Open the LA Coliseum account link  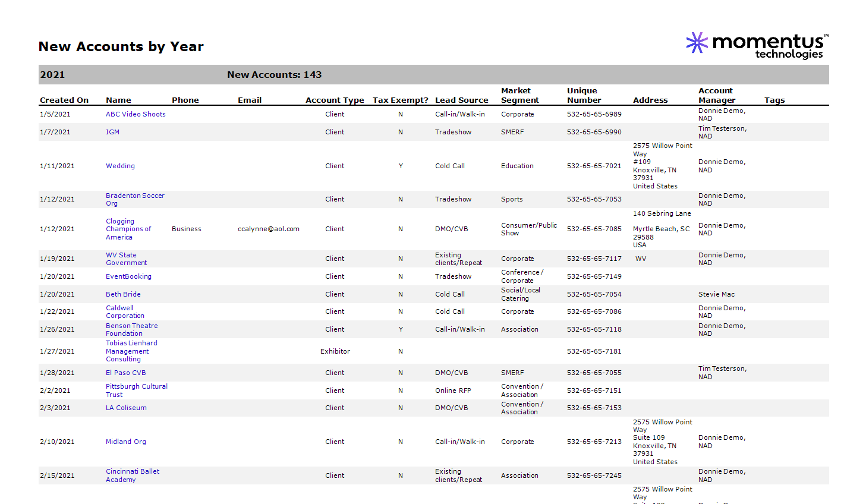[x=126, y=408]
